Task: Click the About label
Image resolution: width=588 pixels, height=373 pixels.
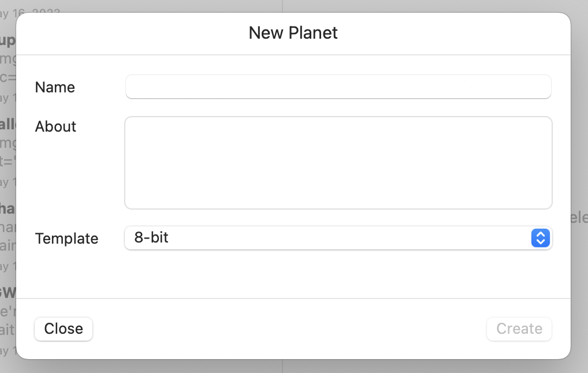Action: 55,126
